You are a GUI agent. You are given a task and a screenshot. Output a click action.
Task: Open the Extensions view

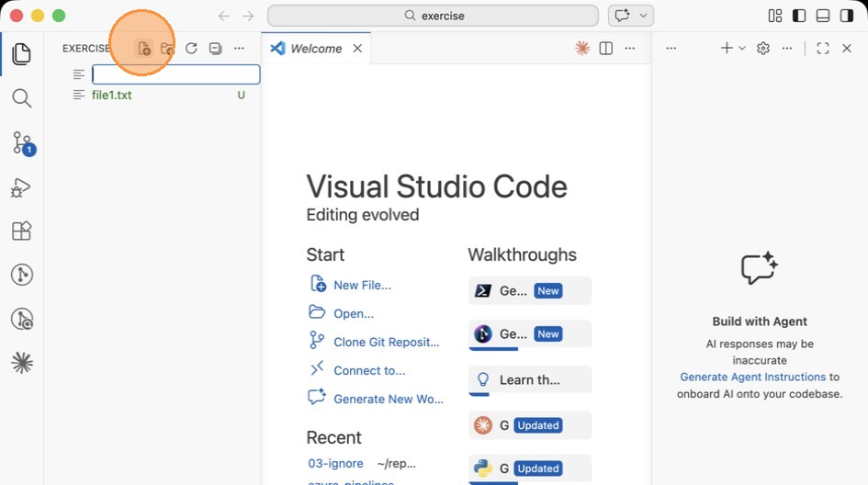[21, 231]
